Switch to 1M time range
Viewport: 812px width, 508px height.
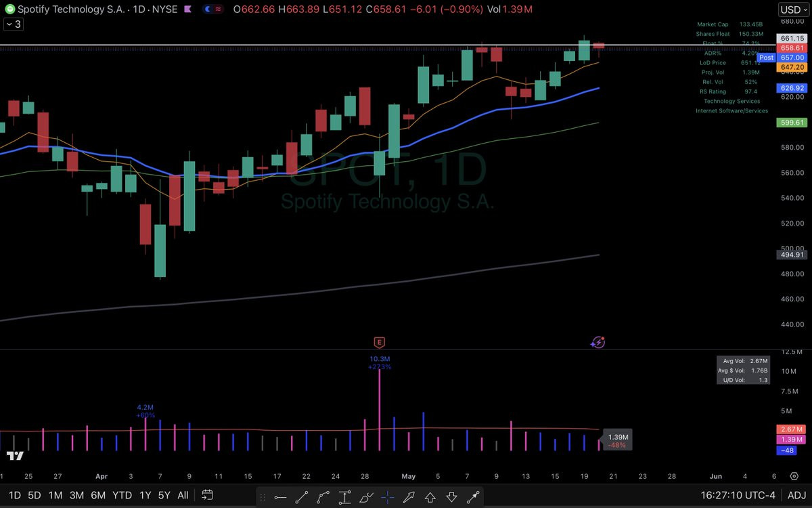pyautogui.click(x=55, y=495)
